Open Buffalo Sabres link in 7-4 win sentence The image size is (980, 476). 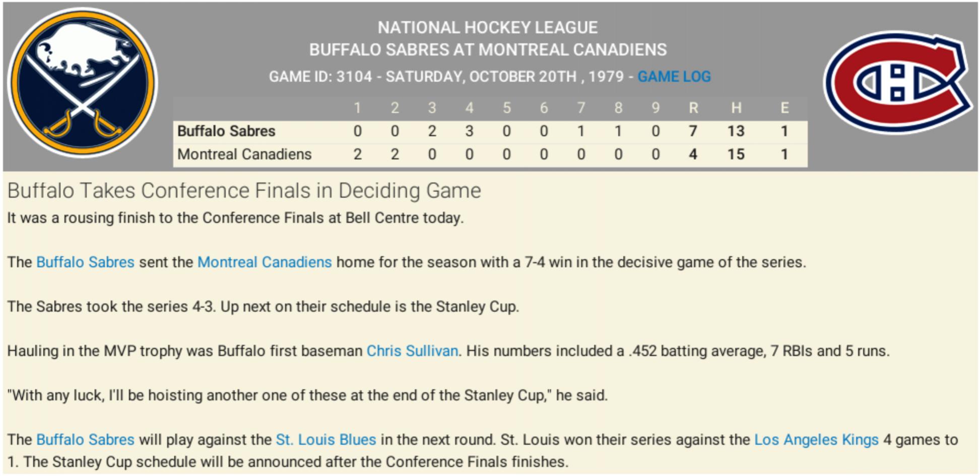point(85,262)
